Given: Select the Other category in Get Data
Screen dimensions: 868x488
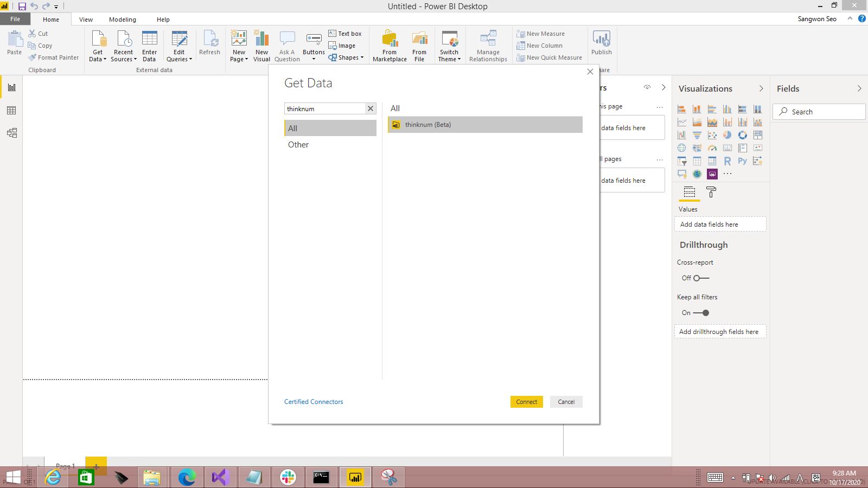Looking at the screenshot, I should [330, 145].
